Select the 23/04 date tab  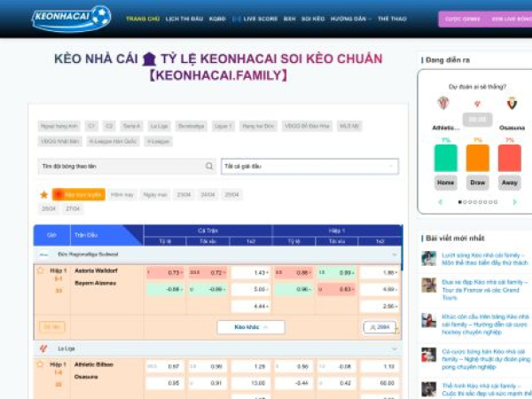(184, 195)
